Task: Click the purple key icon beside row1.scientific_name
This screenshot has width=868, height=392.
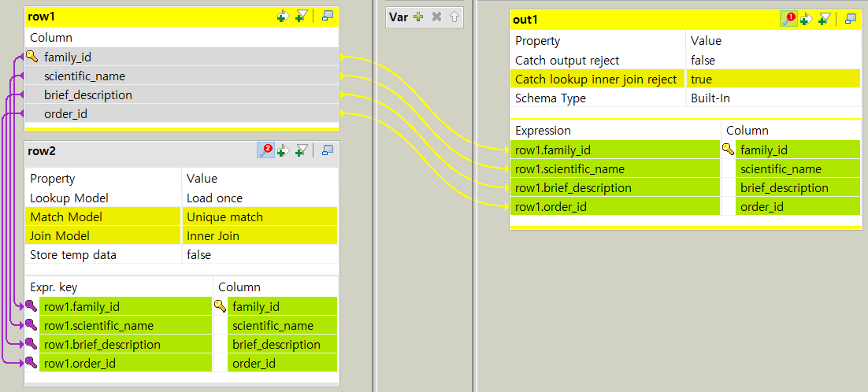Action: pyautogui.click(x=32, y=325)
